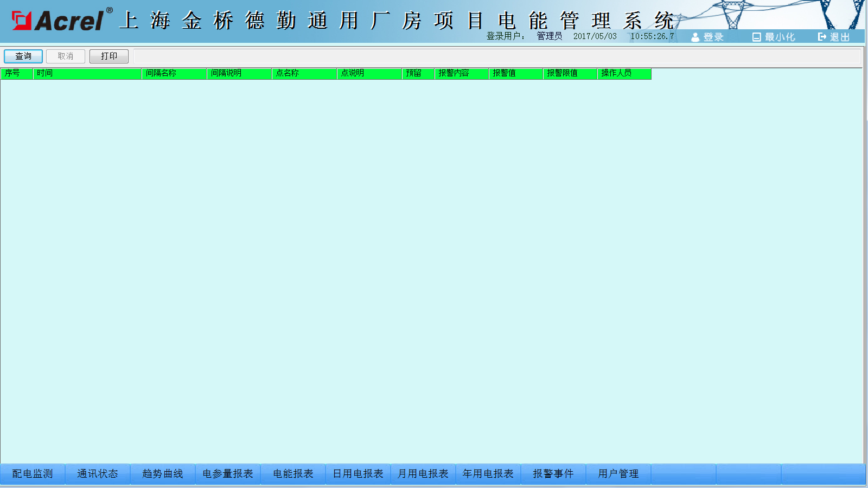Click the login user icon
The height and width of the screenshot is (488, 868).
[695, 37]
